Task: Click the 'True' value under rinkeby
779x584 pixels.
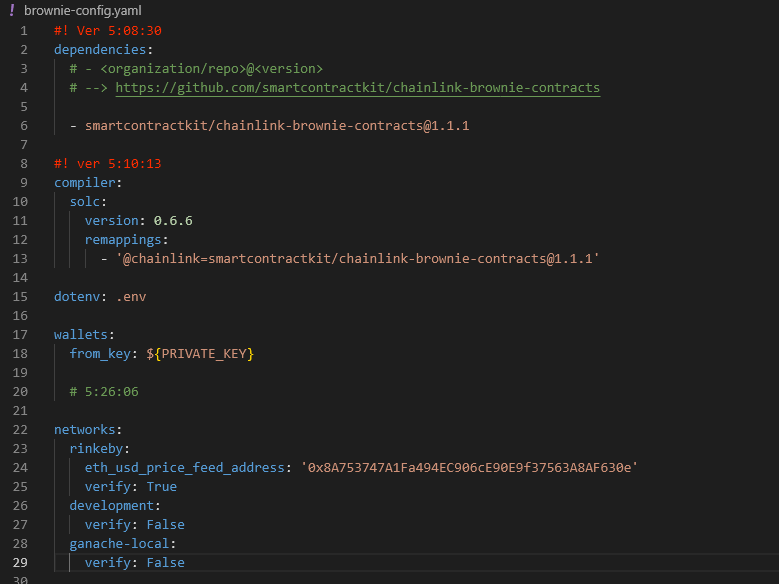Action: click(161, 487)
